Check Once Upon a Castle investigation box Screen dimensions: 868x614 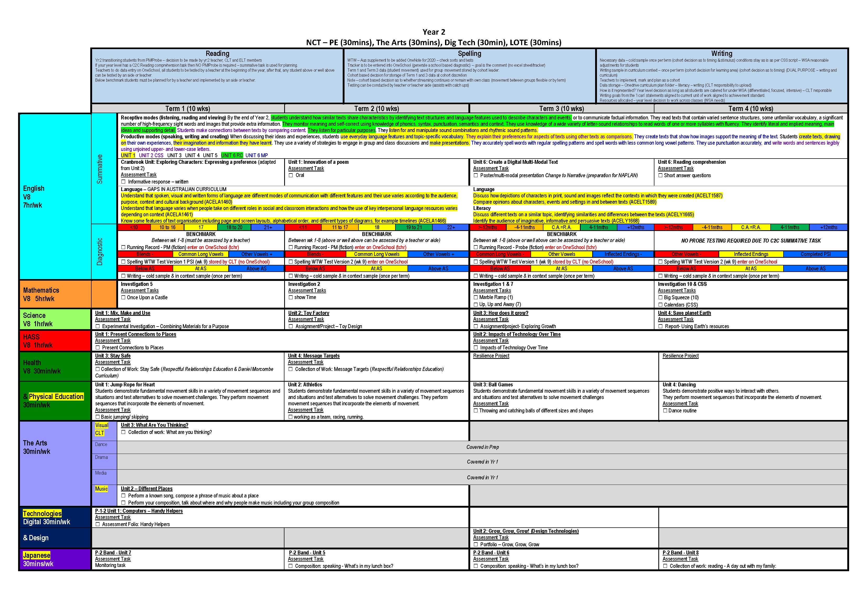[x=124, y=298]
